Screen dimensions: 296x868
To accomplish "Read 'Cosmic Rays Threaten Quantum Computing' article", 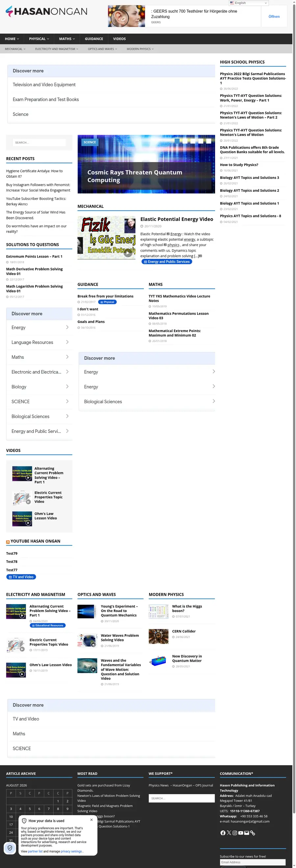I will tap(135, 176).
